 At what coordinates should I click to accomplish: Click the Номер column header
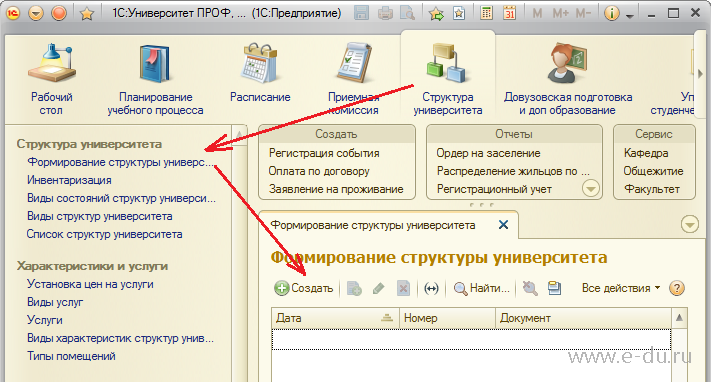tap(447, 318)
